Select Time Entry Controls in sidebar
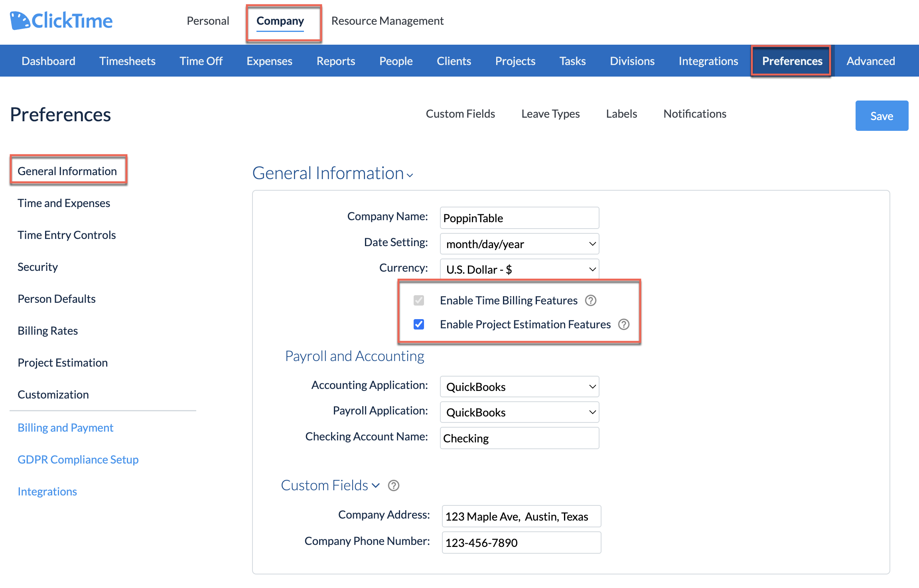919x588 pixels. [x=67, y=235]
